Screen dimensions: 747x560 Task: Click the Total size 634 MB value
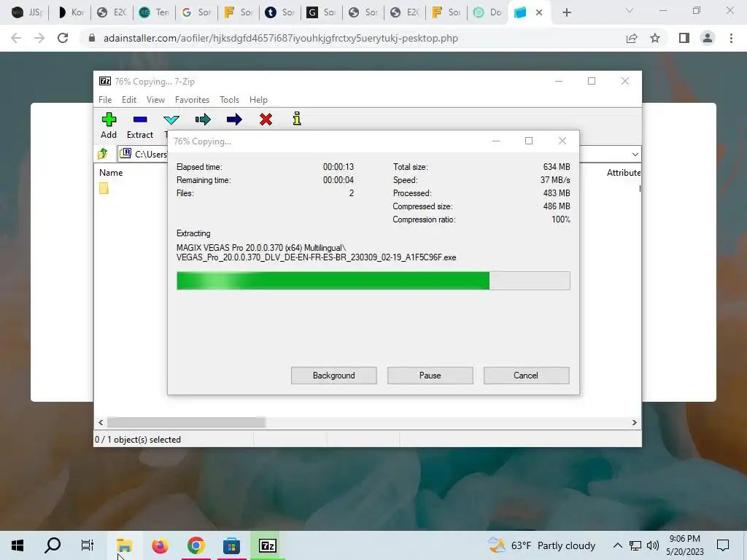tap(557, 167)
